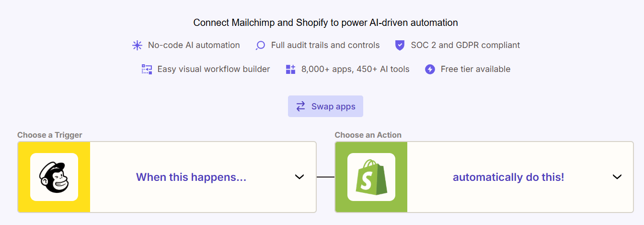Click the 'Choose an Action' label

(x=368, y=135)
